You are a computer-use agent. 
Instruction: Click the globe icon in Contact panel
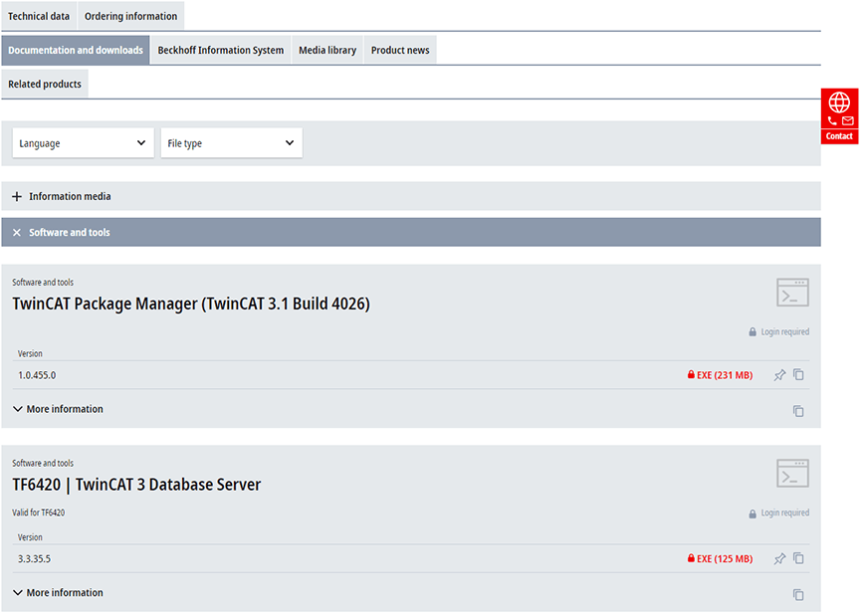pos(839,103)
